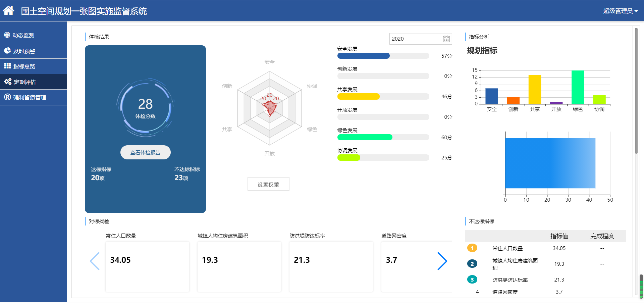
Task: Click the 开放发展 empty progress bar
Action: coord(383,117)
